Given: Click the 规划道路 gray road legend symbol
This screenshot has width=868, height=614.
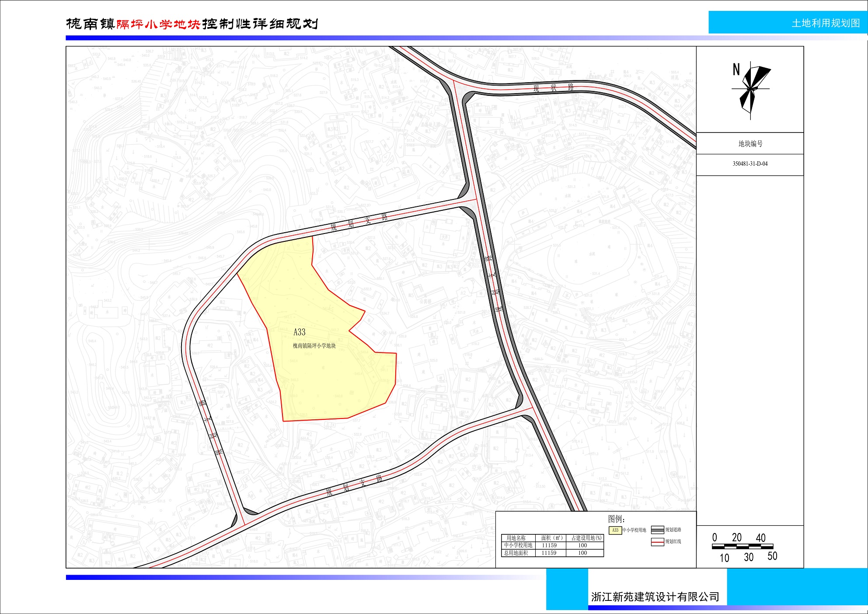Looking at the screenshot, I should point(657,530).
